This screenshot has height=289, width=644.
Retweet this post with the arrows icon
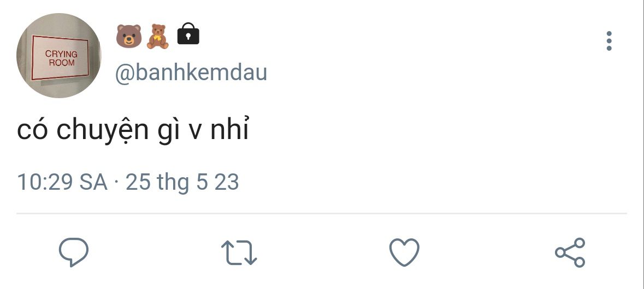tap(239, 252)
